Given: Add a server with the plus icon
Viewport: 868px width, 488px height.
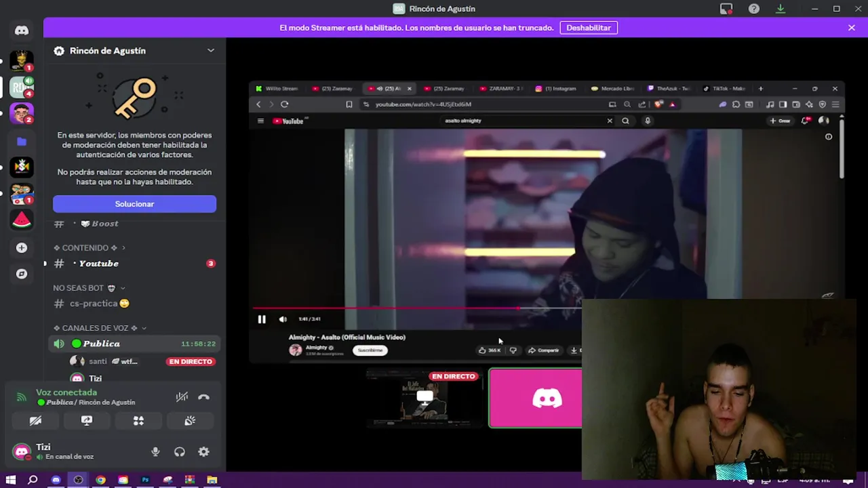Looking at the screenshot, I should 22,248.
